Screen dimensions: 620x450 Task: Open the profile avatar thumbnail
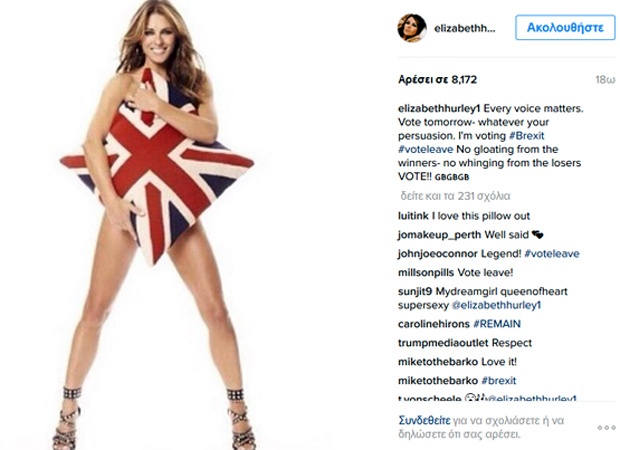tap(412, 28)
